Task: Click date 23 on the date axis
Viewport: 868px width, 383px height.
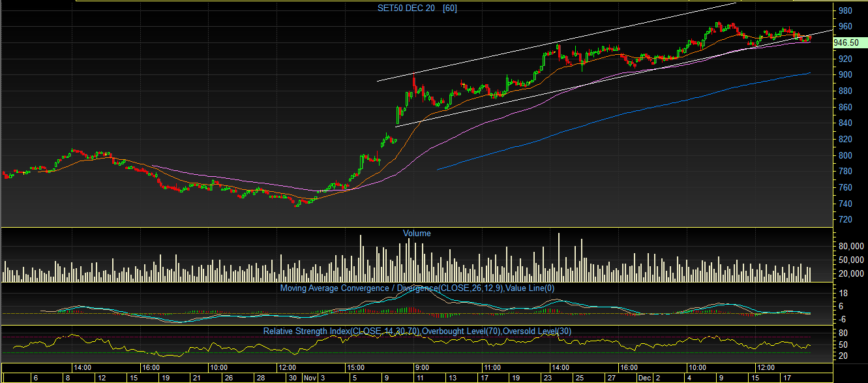Action: 548,378
